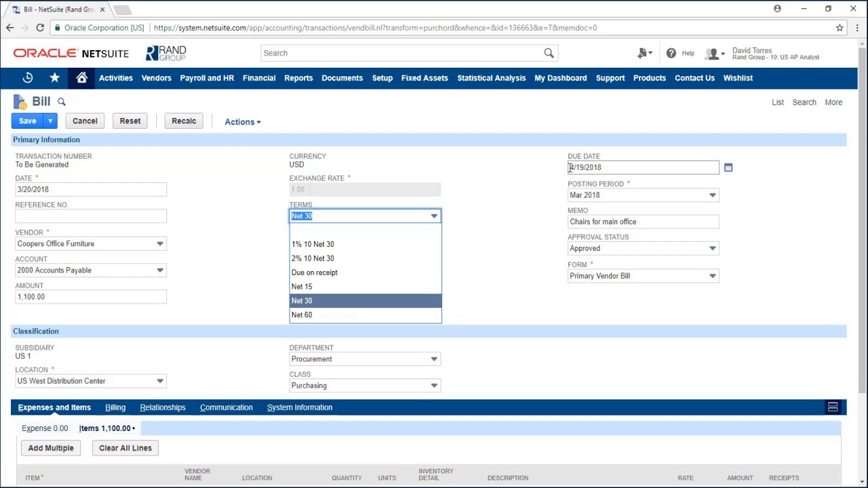Image resolution: width=868 pixels, height=488 pixels.
Task: Click the search magnifier in global search
Action: click(549, 53)
